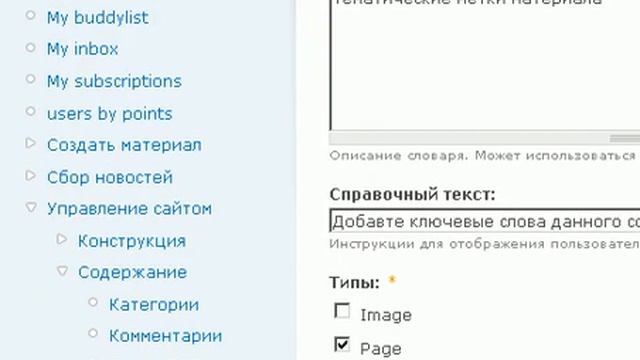Click the Page checkbox label text
The image size is (640, 360).
pos(381,349)
